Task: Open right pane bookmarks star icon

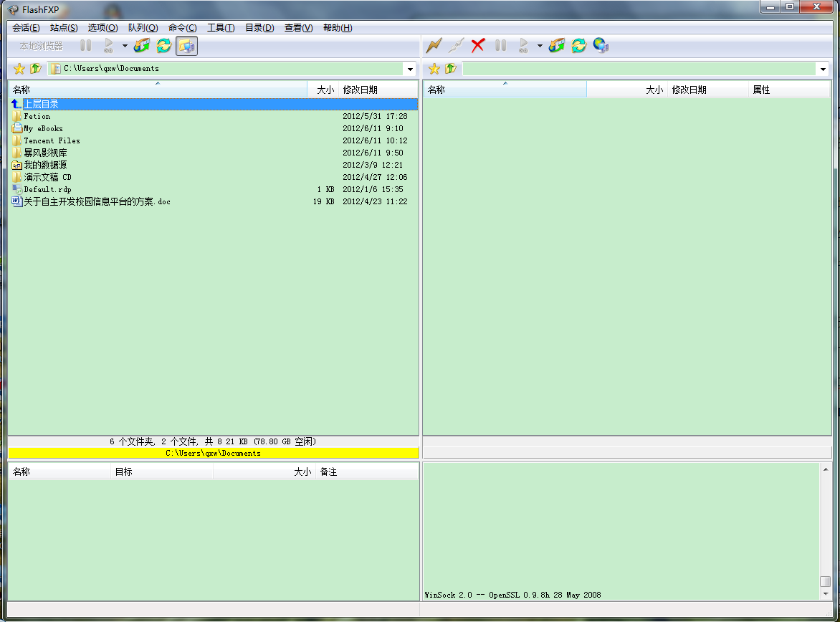Action: pyautogui.click(x=434, y=69)
